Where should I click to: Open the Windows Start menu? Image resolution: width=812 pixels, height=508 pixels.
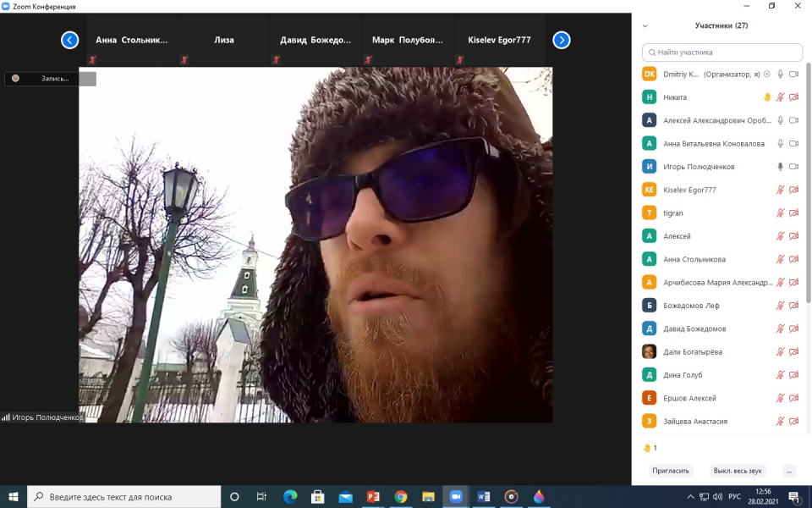(14, 497)
